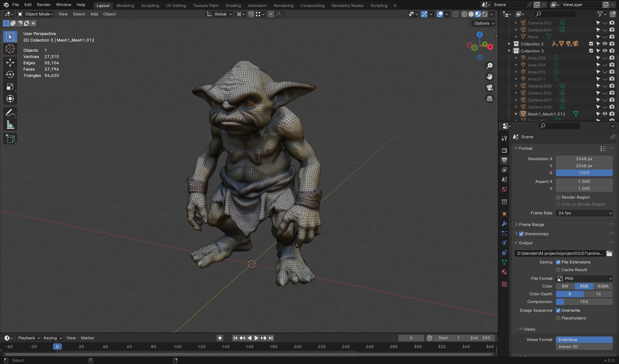
Task: Select the Move tool
Action: point(10,63)
